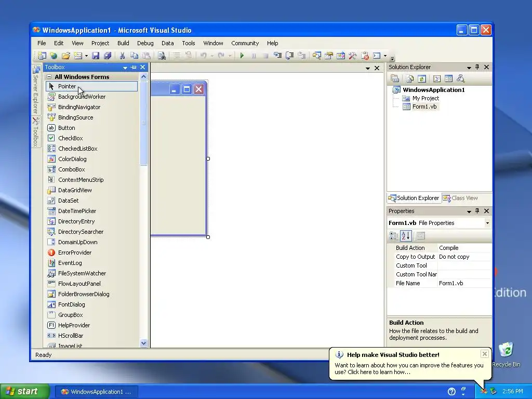Click View Class Diagram icon in Solution Explorer
This screenshot has height=399, width=532.
pyautogui.click(x=460, y=79)
